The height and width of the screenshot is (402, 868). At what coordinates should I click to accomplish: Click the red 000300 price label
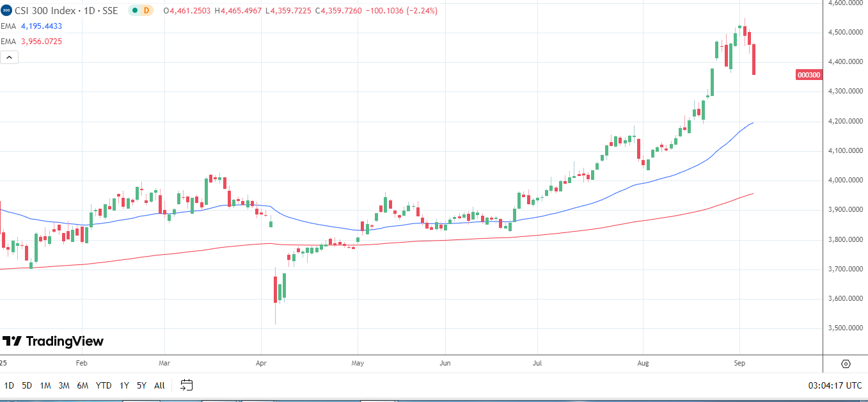click(809, 75)
